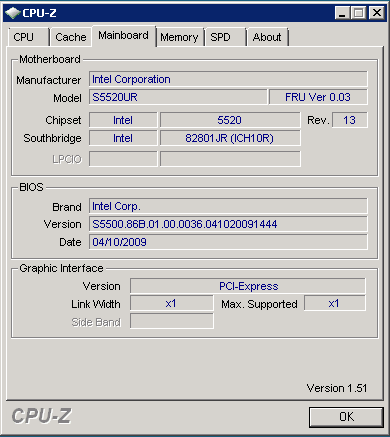Click the Motherboard group title
The height and width of the screenshot is (437, 390).
pos(50,59)
